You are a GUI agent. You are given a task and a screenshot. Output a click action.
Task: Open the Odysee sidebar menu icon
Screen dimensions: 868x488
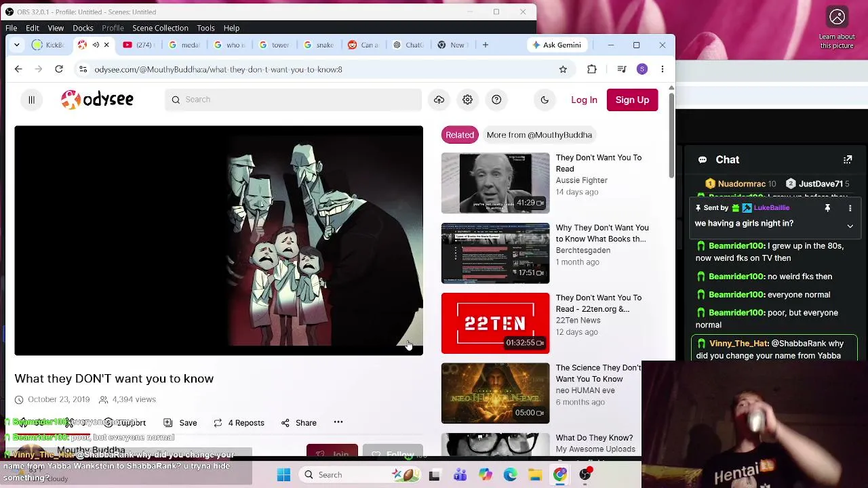31,100
